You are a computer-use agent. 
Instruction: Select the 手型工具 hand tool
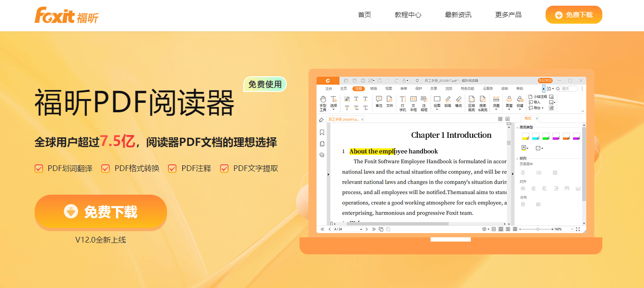pyautogui.click(x=323, y=99)
